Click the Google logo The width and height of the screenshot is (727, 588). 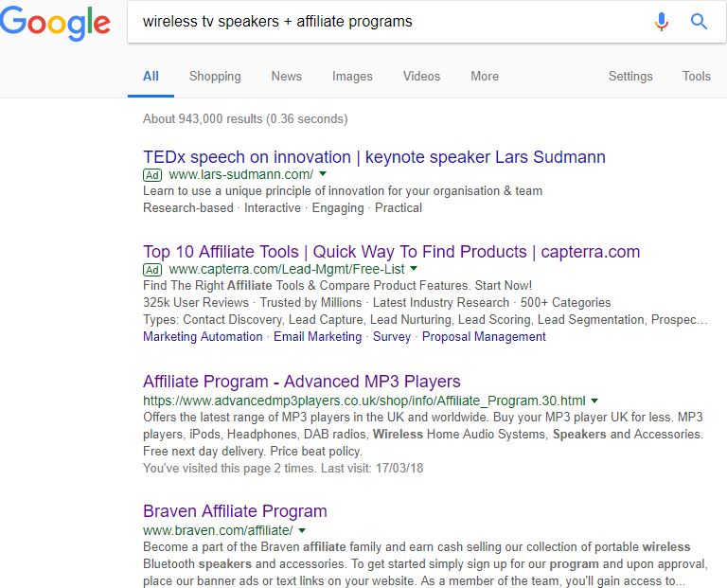coord(55,23)
